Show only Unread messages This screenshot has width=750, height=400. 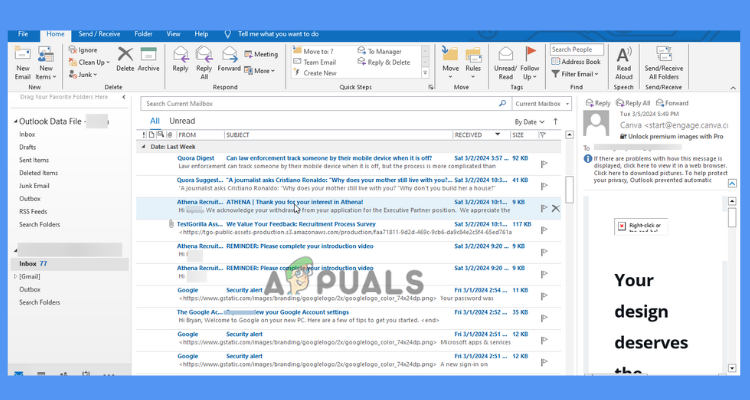click(x=182, y=121)
